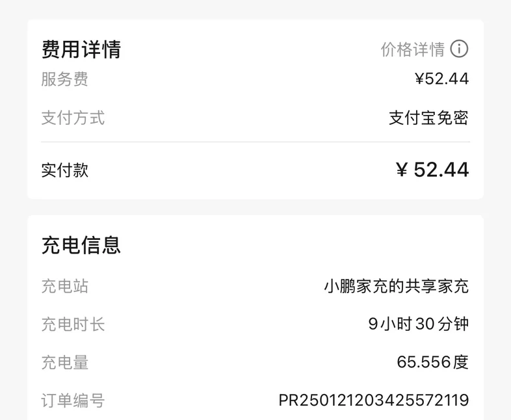511x420 pixels.
Task: Tap the 支付方式 label
Action: [73, 118]
